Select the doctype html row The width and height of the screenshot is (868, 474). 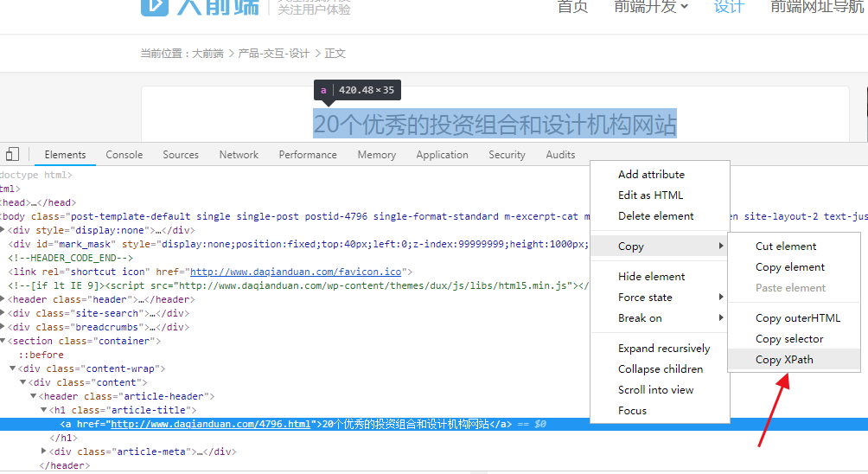tap(36, 175)
